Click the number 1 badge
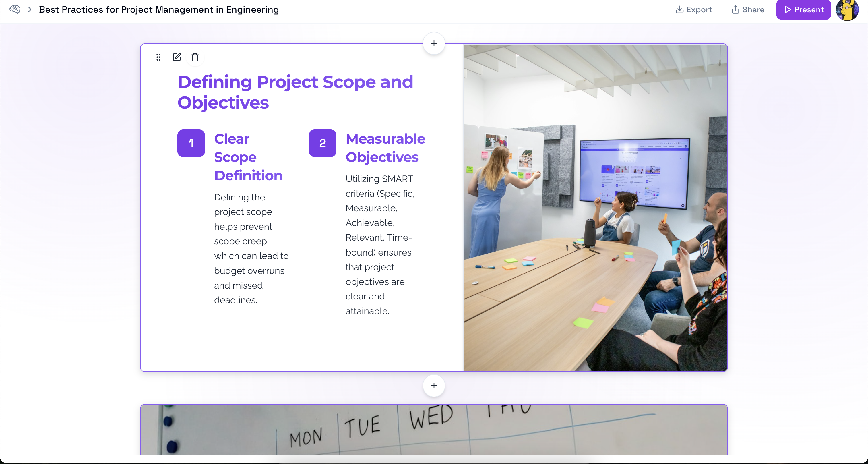 191,143
